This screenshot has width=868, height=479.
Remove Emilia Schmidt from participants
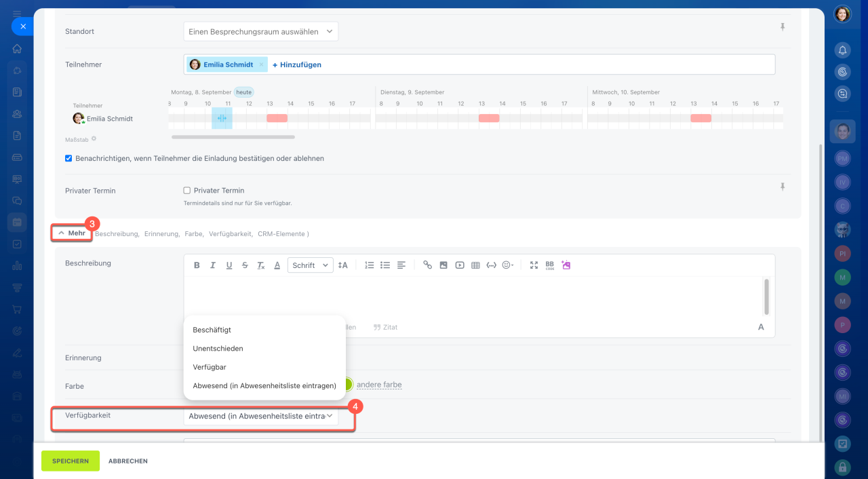click(x=262, y=64)
